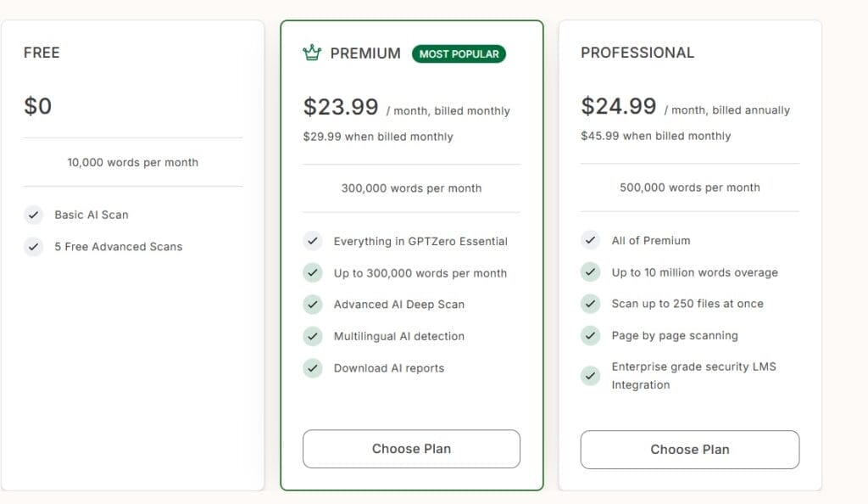Click the 10,000 words per month text
Viewport: 868px width, 504px height.
click(133, 162)
